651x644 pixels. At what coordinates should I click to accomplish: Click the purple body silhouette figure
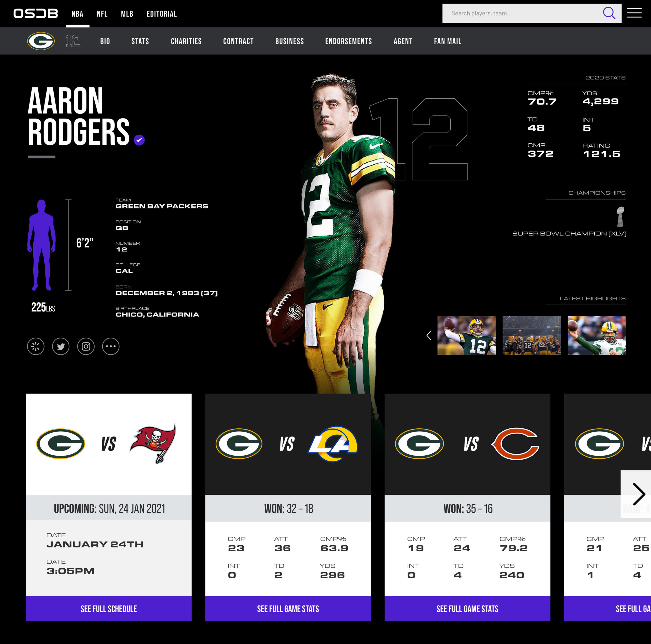pos(41,245)
